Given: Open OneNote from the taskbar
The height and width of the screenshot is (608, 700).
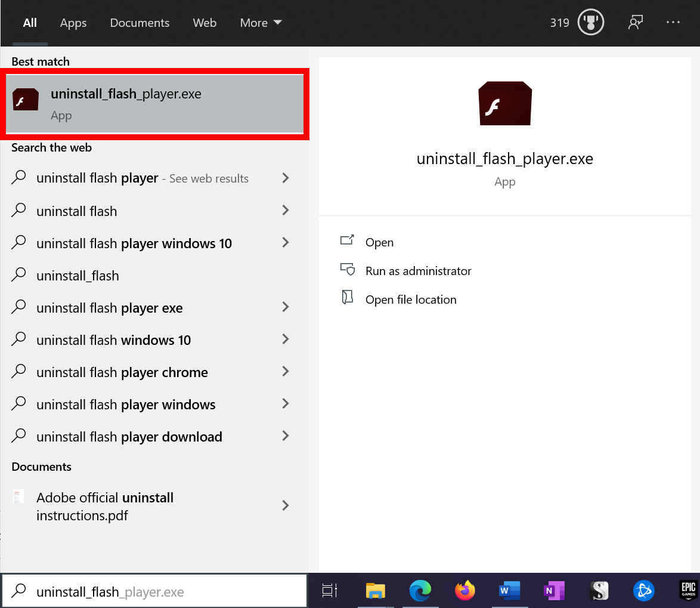Looking at the screenshot, I should pyautogui.click(x=554, y=591).
